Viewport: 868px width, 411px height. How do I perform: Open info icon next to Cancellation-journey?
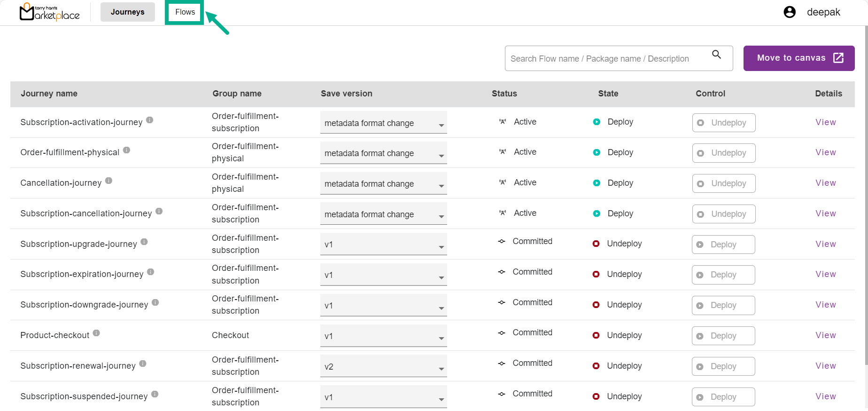coord(108,181)
